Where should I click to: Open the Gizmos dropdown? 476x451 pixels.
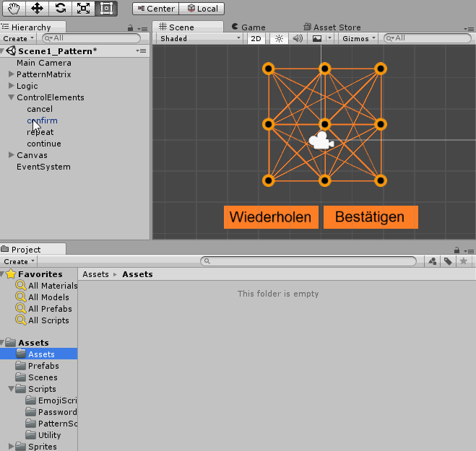(x=358, y=38)
